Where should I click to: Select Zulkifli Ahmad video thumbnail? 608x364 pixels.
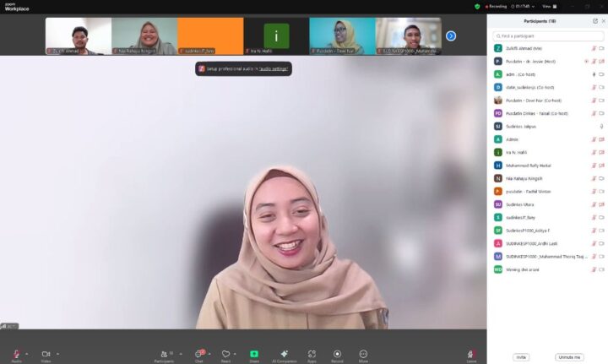pyautogui.click(x=79, y=36)
